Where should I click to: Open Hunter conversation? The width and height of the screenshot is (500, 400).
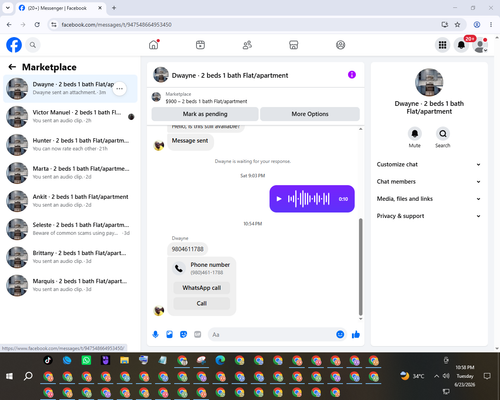coord(70,145)
